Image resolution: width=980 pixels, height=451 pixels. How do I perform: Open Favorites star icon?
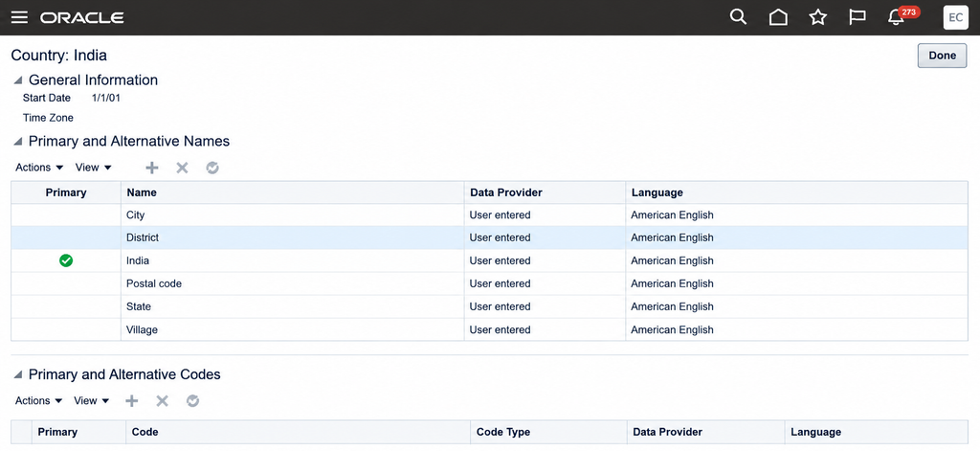click(x=817, y=17)
